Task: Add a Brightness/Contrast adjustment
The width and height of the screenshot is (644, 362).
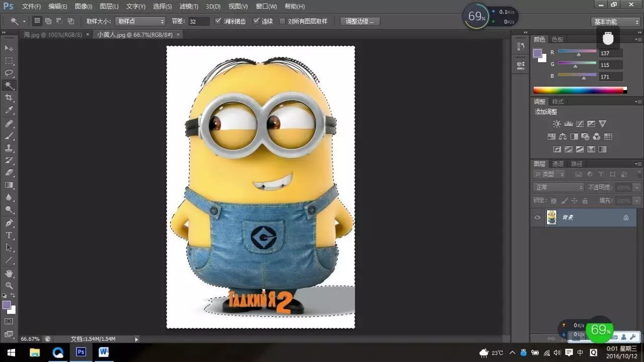Action: 557,124
